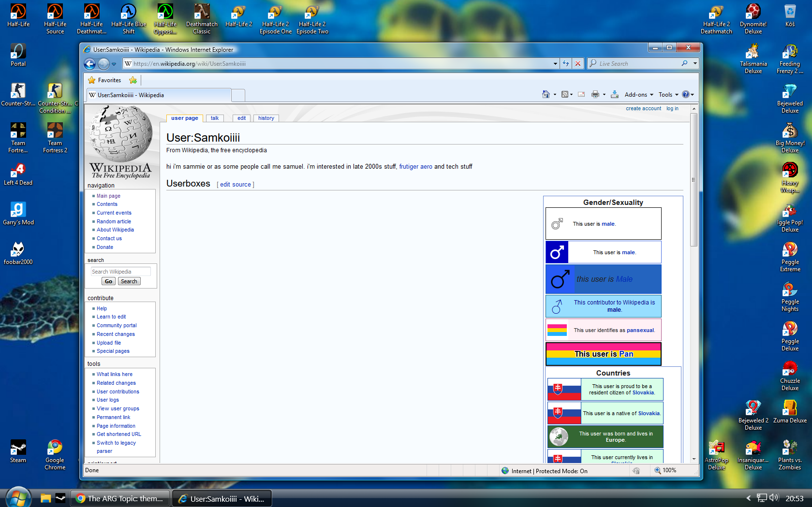Click the IE Home toolbar icon
The width and height of the screenshot is (812, 507).
tap(546, 95)
